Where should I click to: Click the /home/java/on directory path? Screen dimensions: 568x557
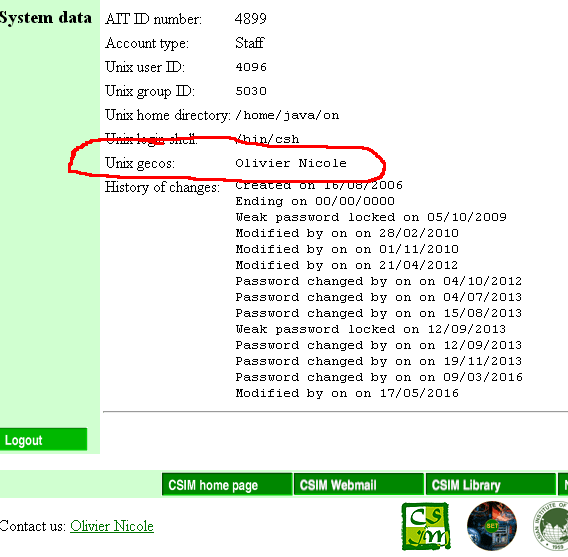(287, 115)
